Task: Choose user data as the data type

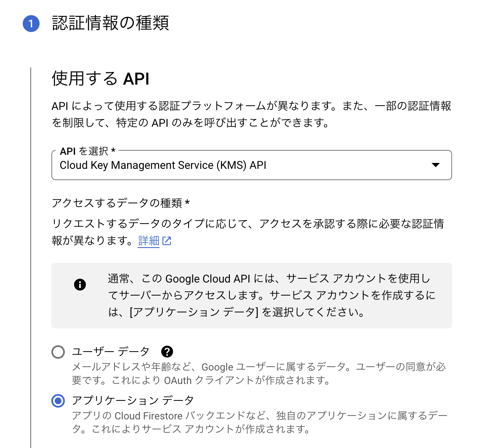Action: [58, 351]
